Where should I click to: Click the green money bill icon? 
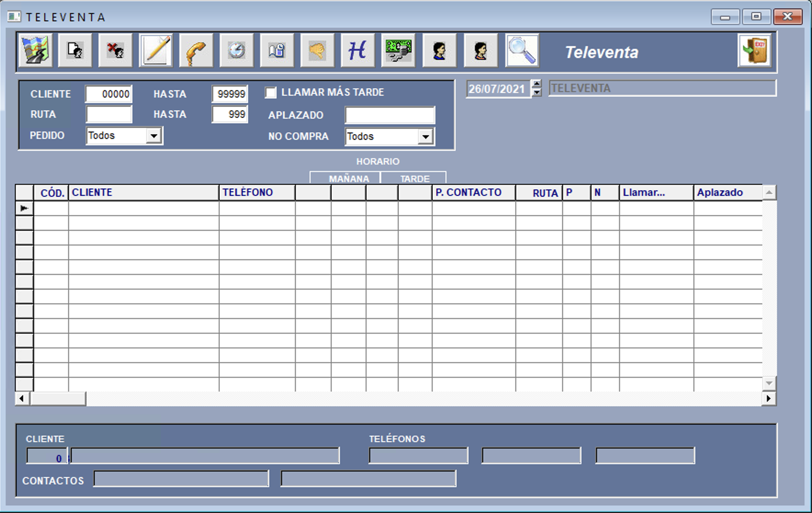398,51
